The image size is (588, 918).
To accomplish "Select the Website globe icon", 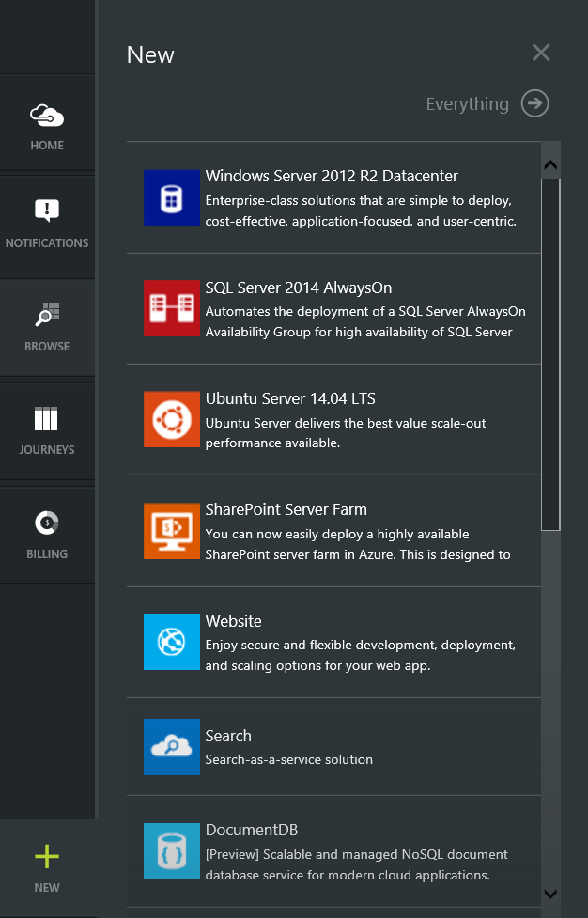I will (172, 642).
